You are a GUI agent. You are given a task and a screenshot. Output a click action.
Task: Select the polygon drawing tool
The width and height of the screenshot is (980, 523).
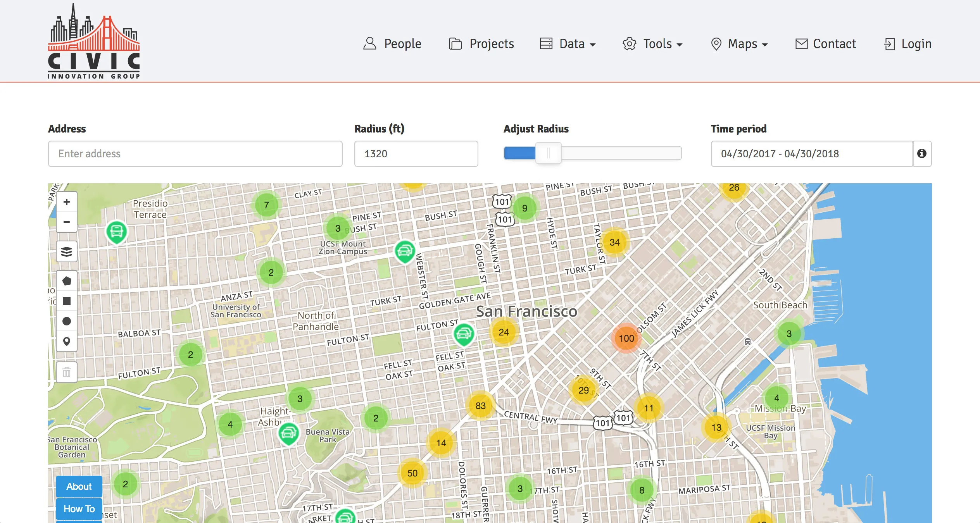tap(67, 280)
